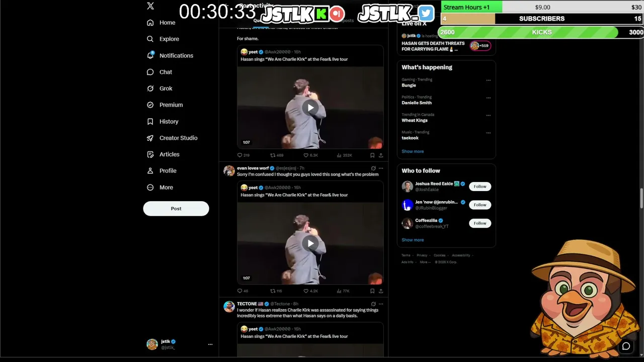
Task: Open the Privacy footer link
Action: [422, 255]
